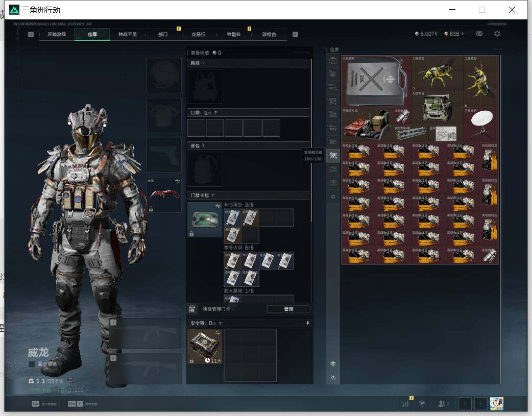The width and height of the screenshot is (532, 416).
Task: Select the safe box case with 11天
Action: [205, 347]
